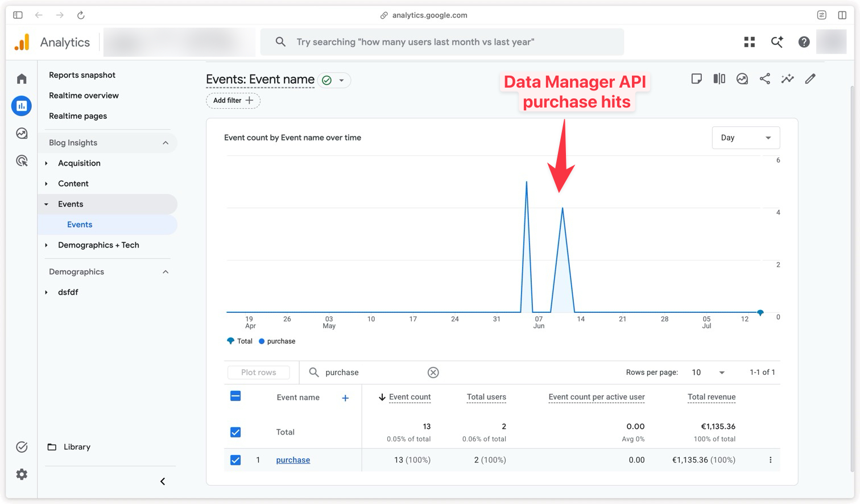
Task: Toggle the Total series in chart legend
Action: tap(239, 341)
